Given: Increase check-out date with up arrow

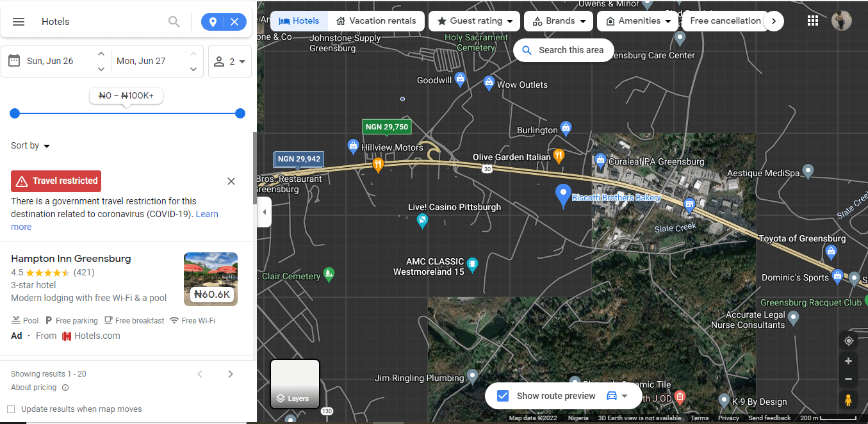Looking at the screenshot, I should [x=193, y=54].
